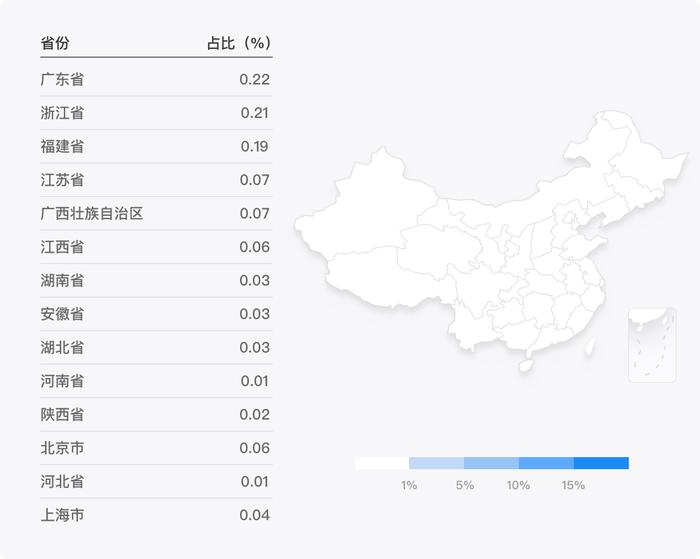Click the 0.04 value for 上海市

pos(254,515)
